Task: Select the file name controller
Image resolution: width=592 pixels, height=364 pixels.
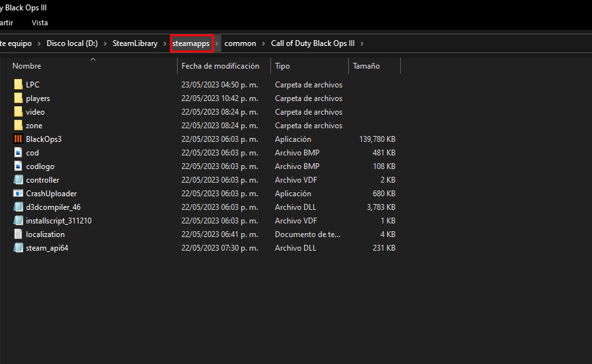Action: [x=43, y=180]
